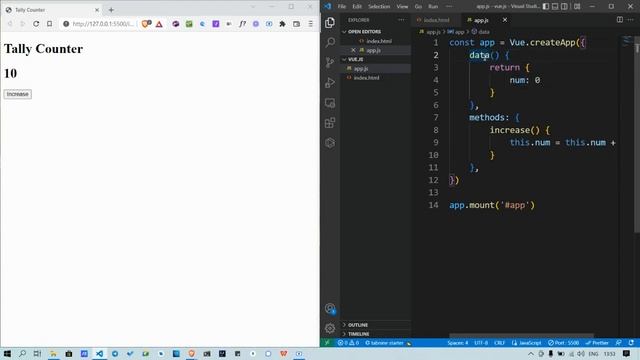Open the Go menu

click(418, 7)
